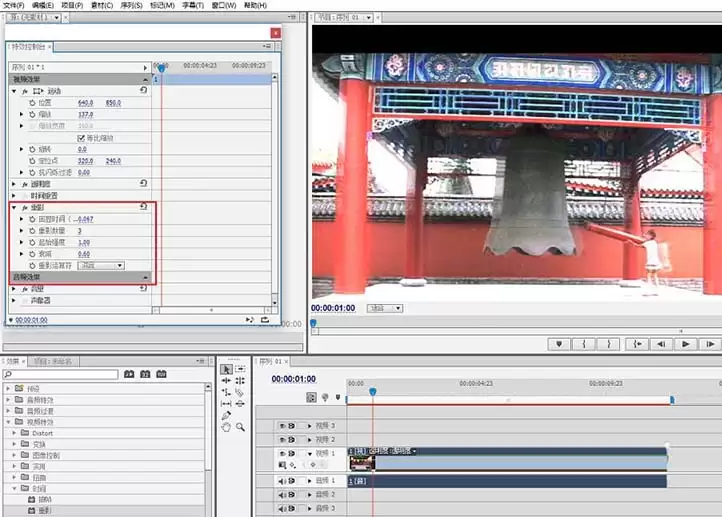Play the program monitor video
The width and height of the screenshot is (722, 517).
pos(685,343)
